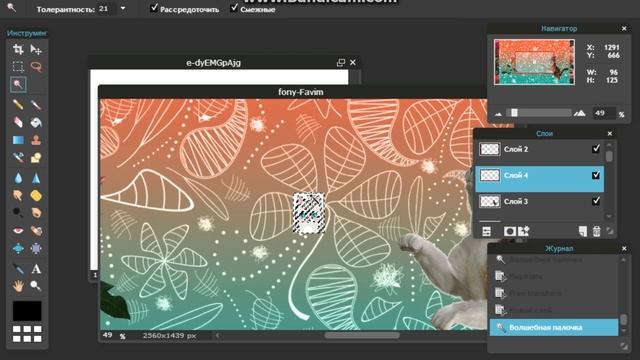This screenshot has width=640, height=360.
Task: Click the Navigator zoom percentage field
Action: [603, 113]
